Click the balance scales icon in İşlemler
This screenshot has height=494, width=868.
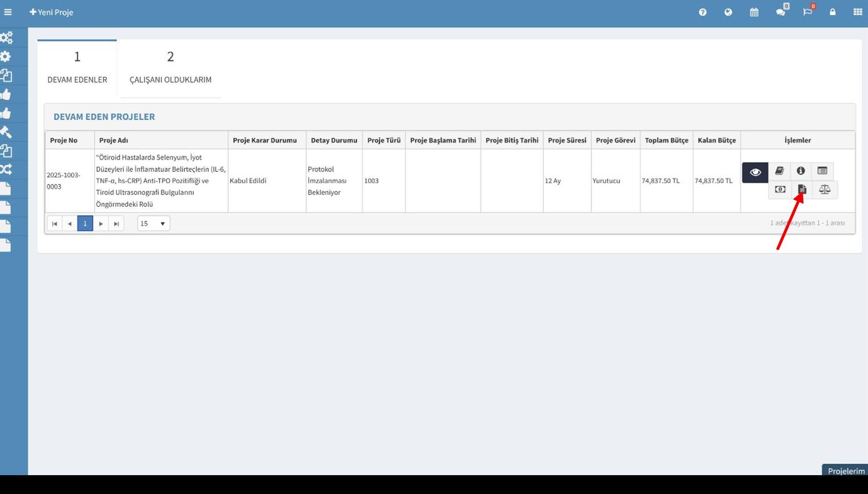click(x=824, y=189)
